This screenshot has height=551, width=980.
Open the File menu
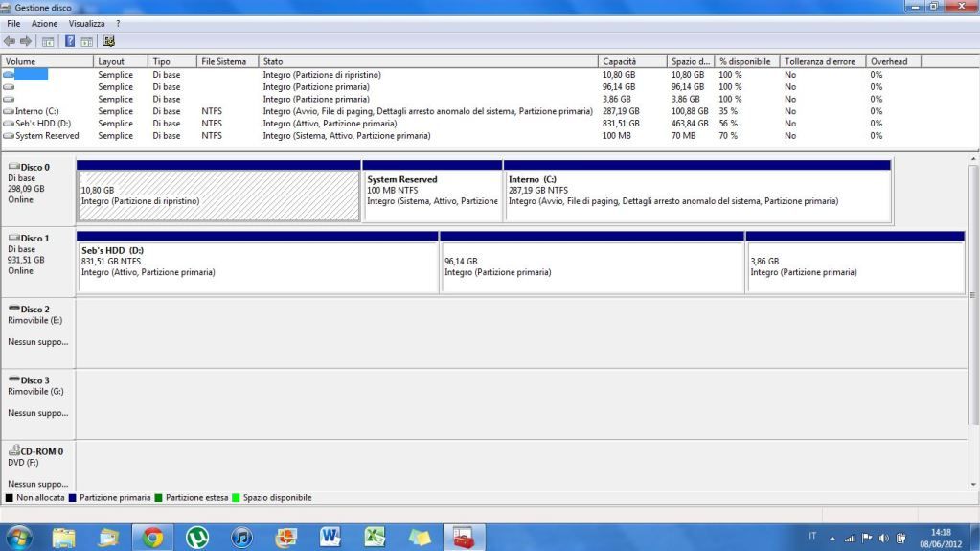click(13, 23)
